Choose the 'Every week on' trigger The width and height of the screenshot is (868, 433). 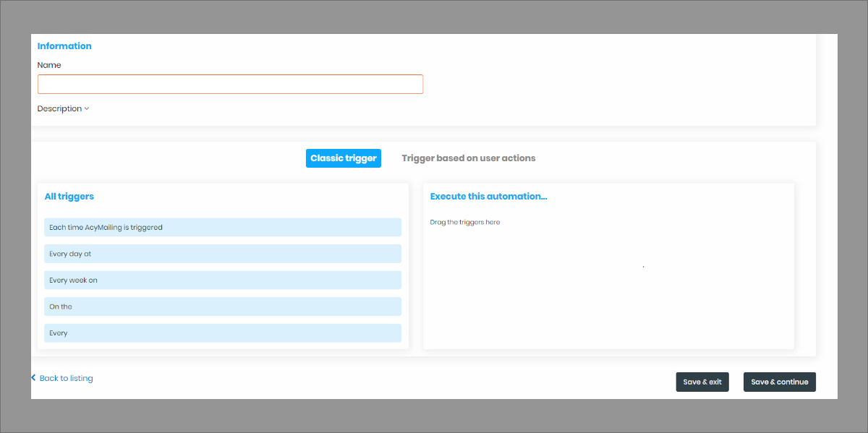pos(222,280)
